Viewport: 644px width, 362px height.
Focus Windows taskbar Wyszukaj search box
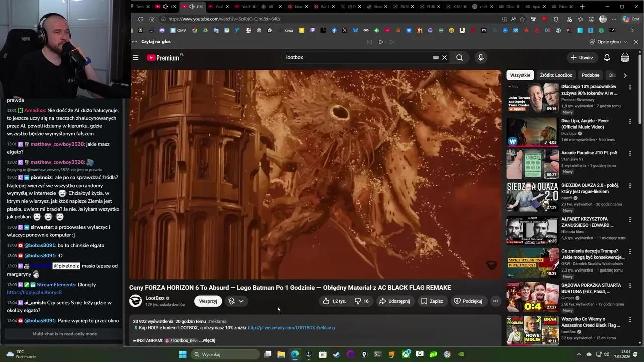226,354
